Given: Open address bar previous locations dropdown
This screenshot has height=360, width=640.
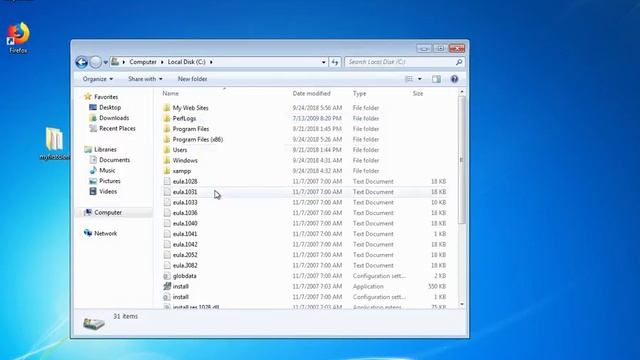Looking at the screenshot, I should pyautogui.click(x=324, y=62).
